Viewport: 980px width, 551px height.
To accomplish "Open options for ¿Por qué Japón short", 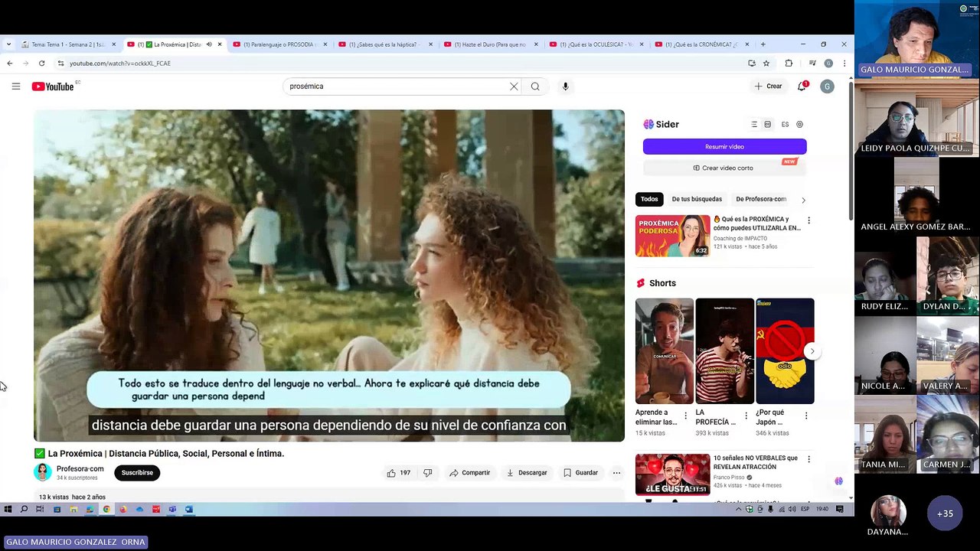I will point(805,416).
